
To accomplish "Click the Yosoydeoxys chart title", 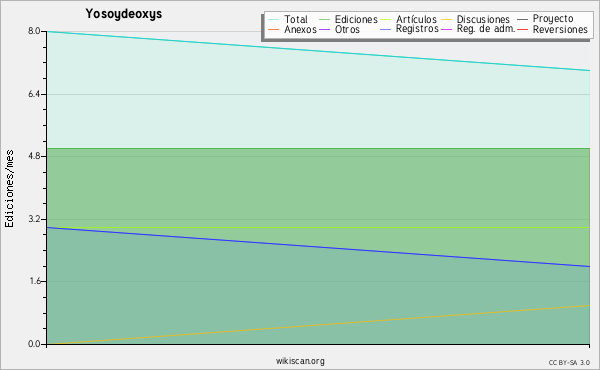I will pyautogui.click(x=124, y=14).
